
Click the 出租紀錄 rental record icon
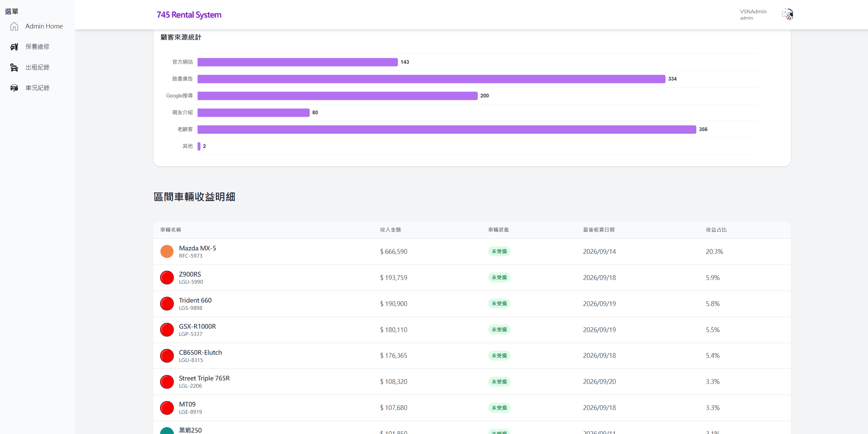click(x=14, y=67)
